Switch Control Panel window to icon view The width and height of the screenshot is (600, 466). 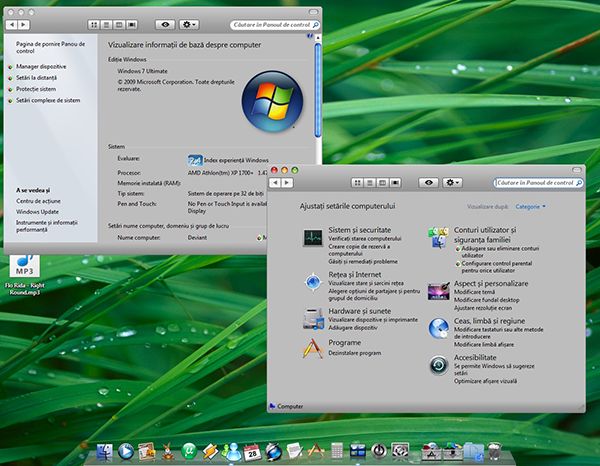point(357,183)
